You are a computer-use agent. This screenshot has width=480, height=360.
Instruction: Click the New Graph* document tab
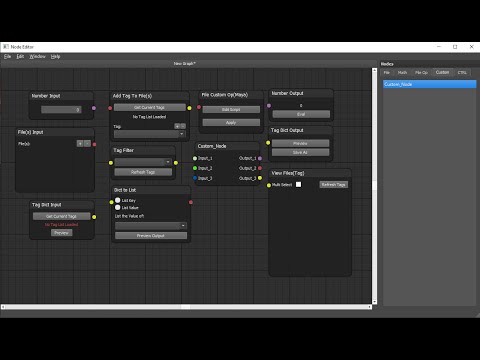coord(184,63)
